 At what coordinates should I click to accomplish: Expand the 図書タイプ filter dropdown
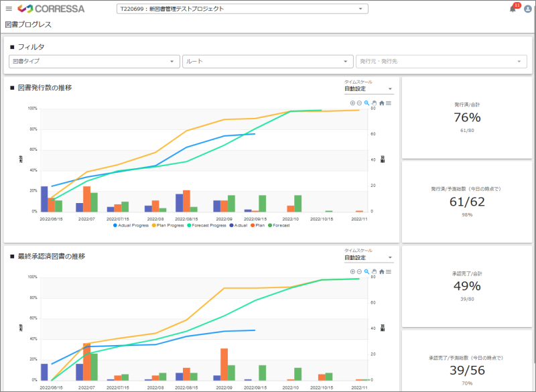click(93, 62)
